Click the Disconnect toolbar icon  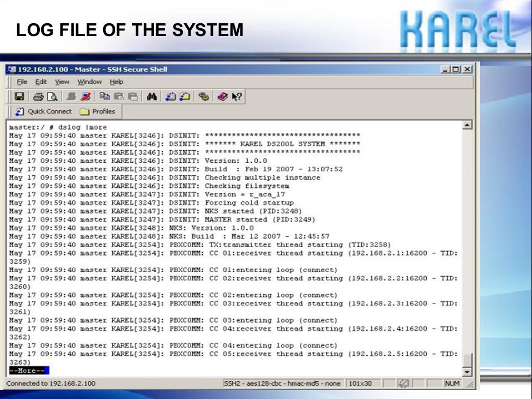click(x=86, y=96)
